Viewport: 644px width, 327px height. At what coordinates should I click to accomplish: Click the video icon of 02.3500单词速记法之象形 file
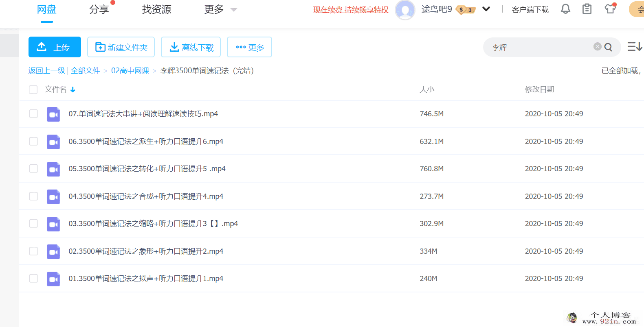point(53,252)
